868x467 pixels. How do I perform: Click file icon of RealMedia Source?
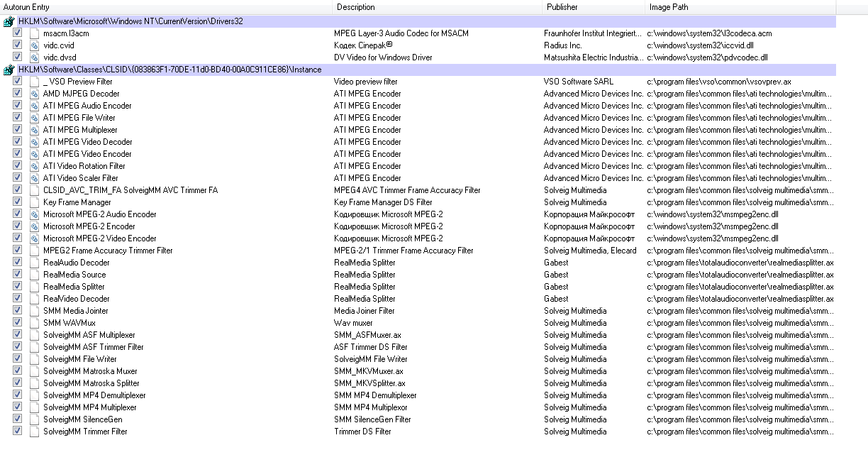[34, 275]
